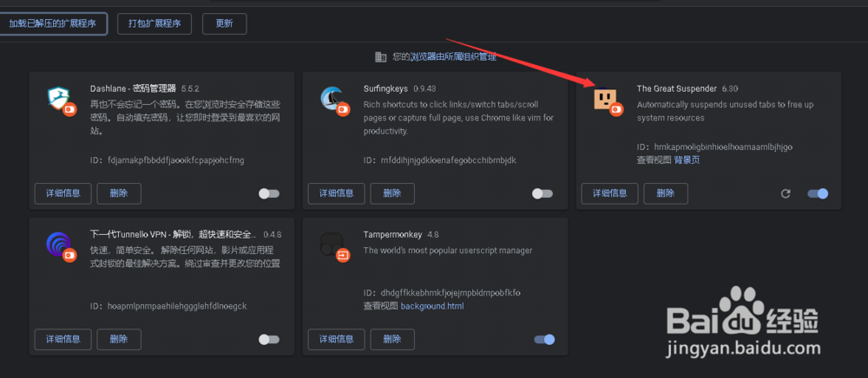This screenshot has width=868, height=378.
Task: Click The Great Suspender title text
Action: tap(676, 88)
